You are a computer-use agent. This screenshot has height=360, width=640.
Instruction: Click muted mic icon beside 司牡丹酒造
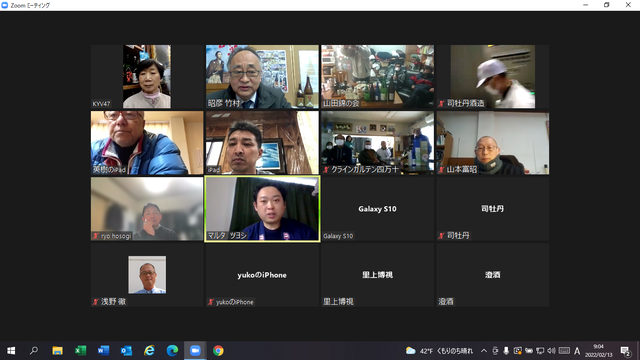441,104
